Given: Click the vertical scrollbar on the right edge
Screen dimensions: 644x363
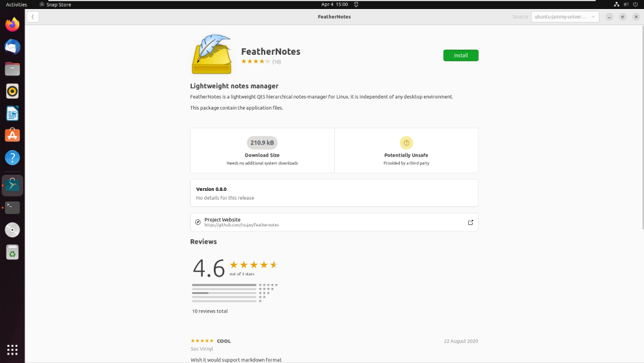Looking at the screenshot, I should point(642,128).
